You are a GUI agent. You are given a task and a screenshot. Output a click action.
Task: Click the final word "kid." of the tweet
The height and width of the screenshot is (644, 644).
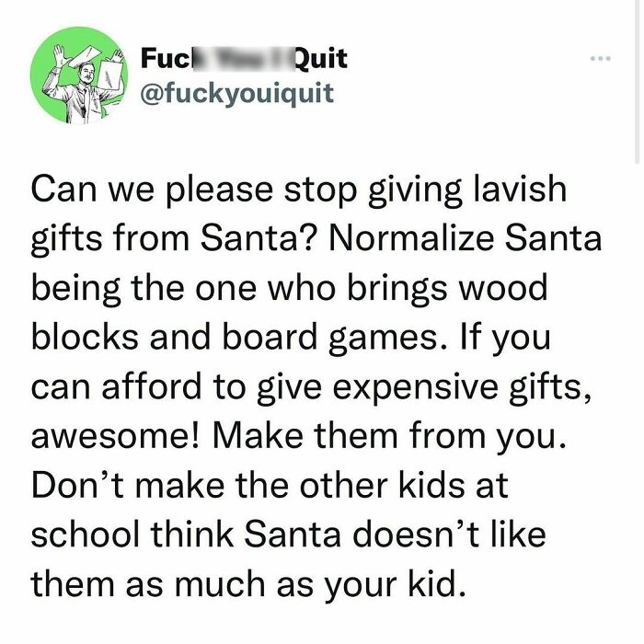point(437,583)
